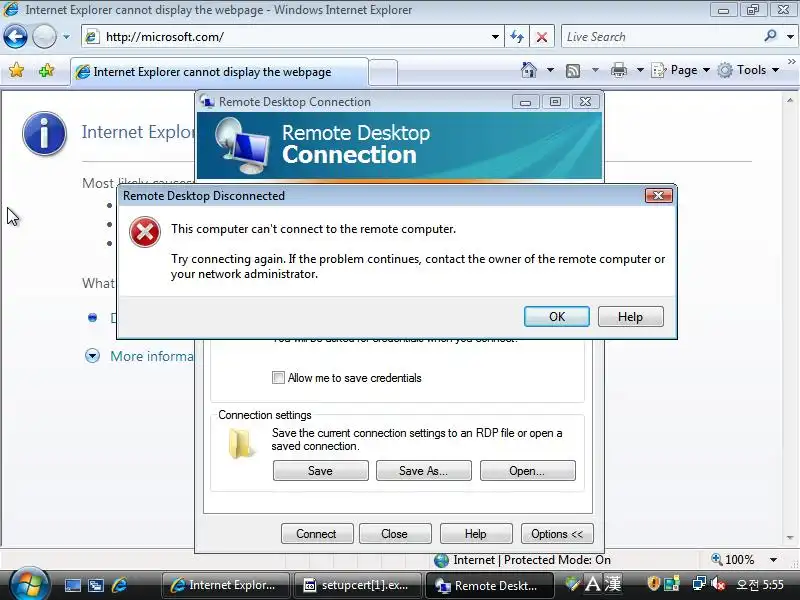Viewport: 800px width, 600px height.
Task: Click the IE Back navigation arrow
Action: (15, 37)
